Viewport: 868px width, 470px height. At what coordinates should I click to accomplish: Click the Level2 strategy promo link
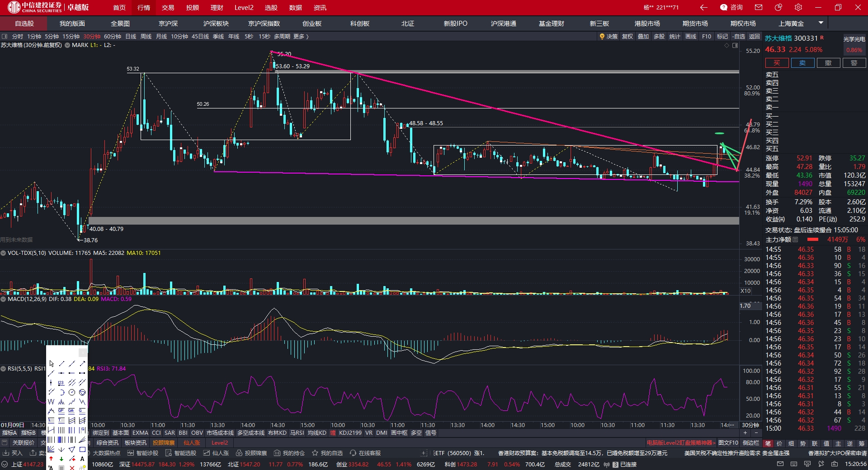681,443
